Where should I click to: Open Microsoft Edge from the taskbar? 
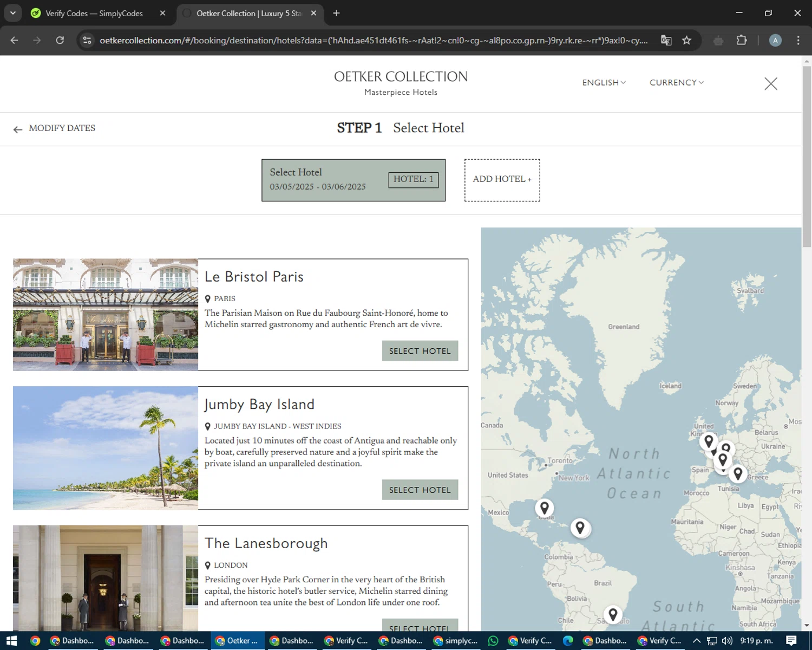click(x=568, y=641)
